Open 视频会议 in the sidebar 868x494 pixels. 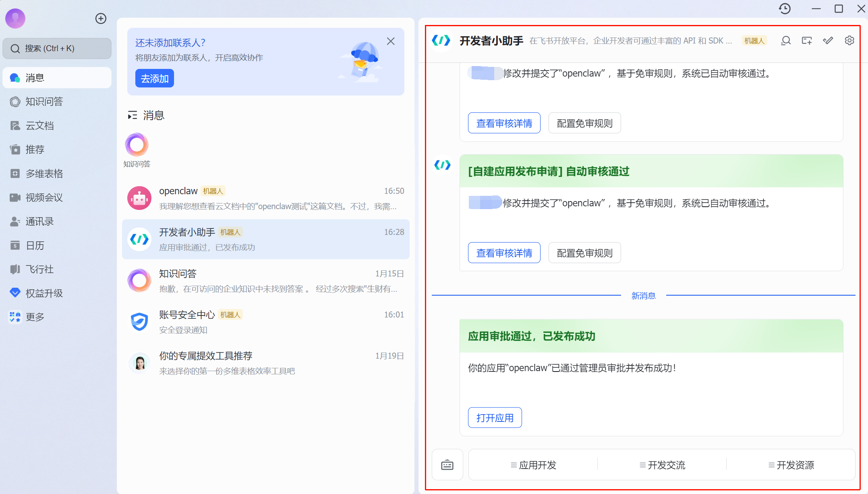point(57,197)
